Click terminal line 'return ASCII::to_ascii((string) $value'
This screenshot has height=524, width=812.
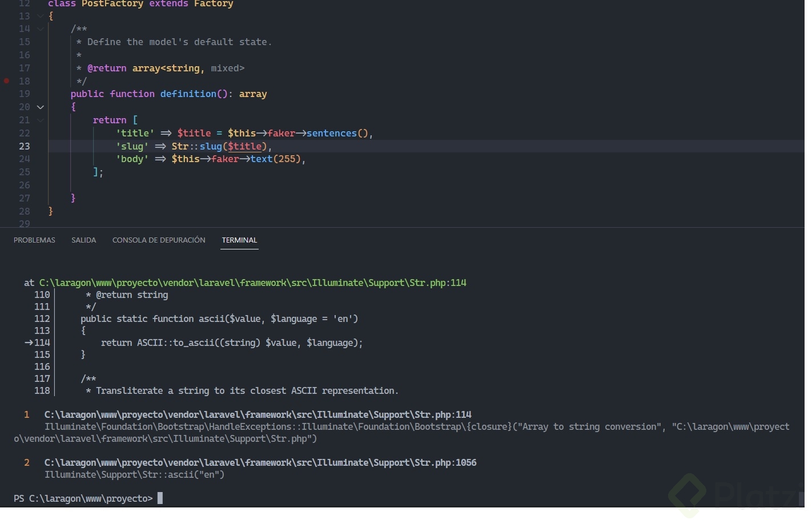[x=232, y=342]
